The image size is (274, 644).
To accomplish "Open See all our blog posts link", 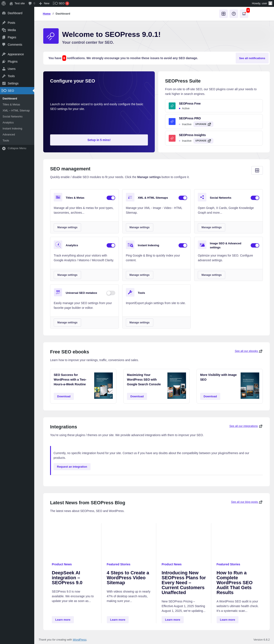I will [247, 502].
